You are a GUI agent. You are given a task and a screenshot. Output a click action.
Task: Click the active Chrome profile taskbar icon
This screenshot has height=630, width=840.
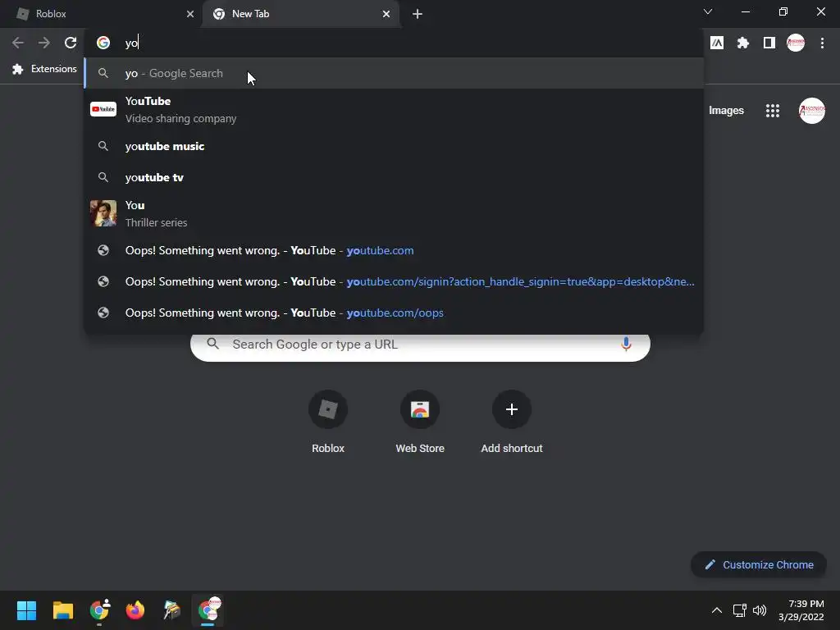[x=208, y=610]
